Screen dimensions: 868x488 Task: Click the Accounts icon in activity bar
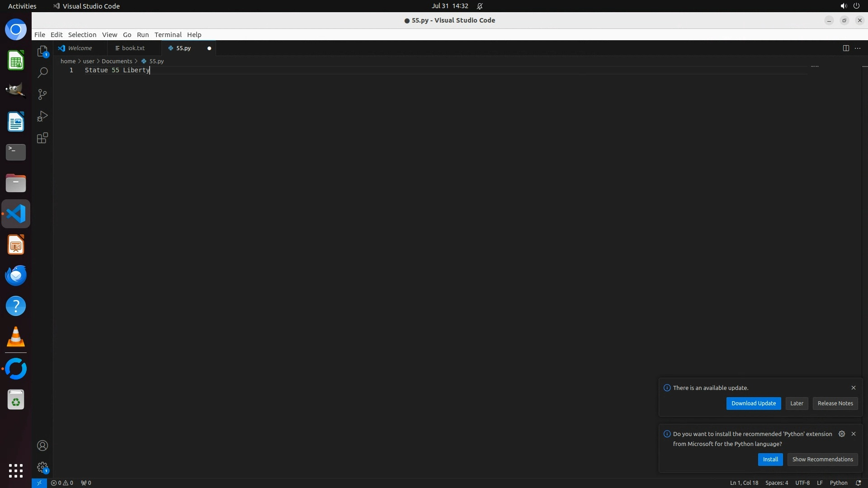point(42,446)
